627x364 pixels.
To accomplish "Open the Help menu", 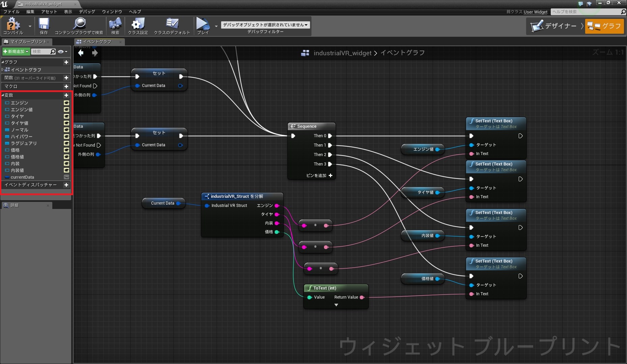I will click(x=135, y=11).
